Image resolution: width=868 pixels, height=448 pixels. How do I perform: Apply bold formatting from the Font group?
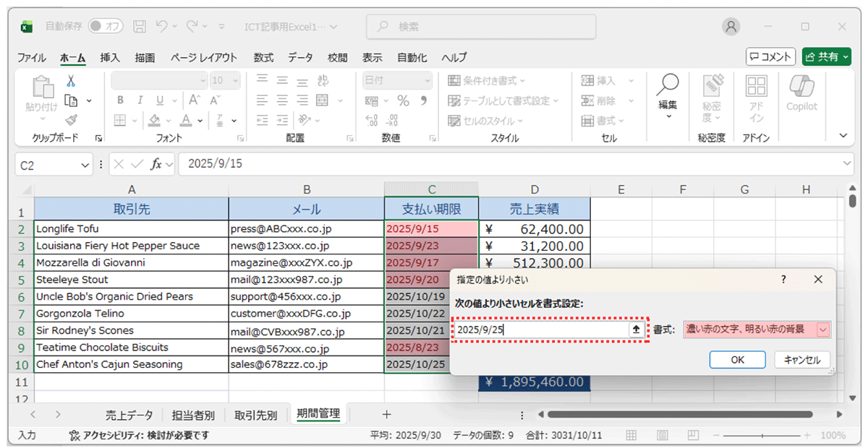[x=119, y=100]
